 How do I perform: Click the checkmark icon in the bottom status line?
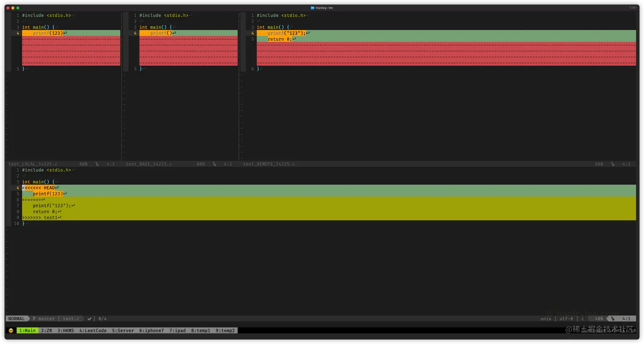click(89, 318)
